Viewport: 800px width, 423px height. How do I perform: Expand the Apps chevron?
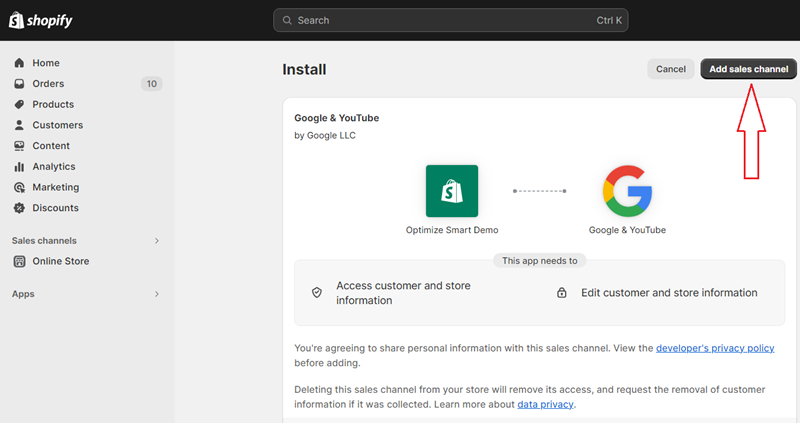(157, 294)
